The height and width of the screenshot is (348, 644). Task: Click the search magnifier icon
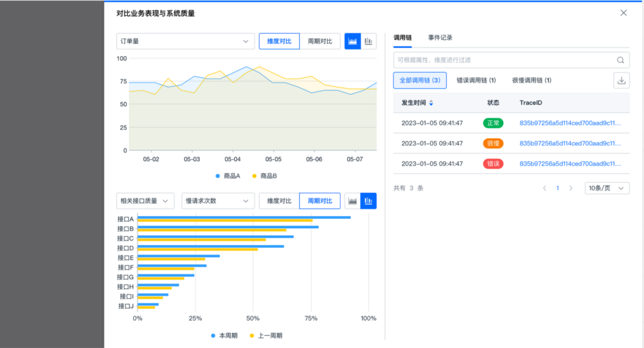tap(621, 60)
